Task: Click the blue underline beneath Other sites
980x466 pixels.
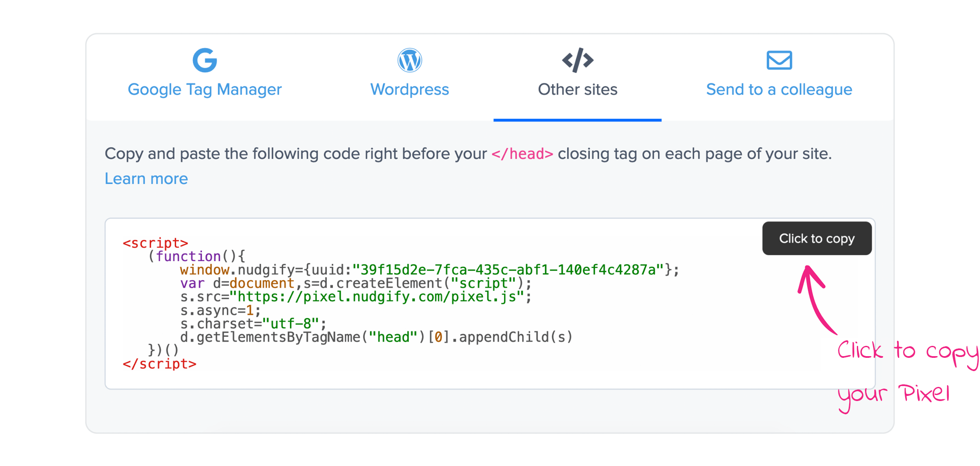Action: (x=577, y=120)
